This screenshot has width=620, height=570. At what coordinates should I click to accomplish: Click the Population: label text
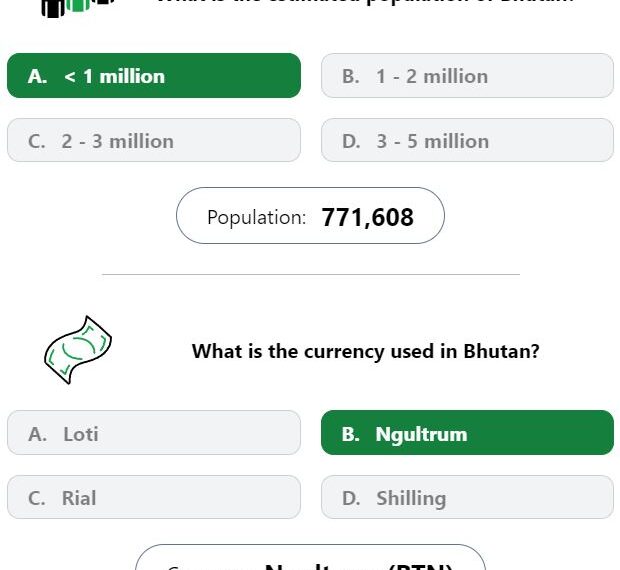click(x=257, y=217)
